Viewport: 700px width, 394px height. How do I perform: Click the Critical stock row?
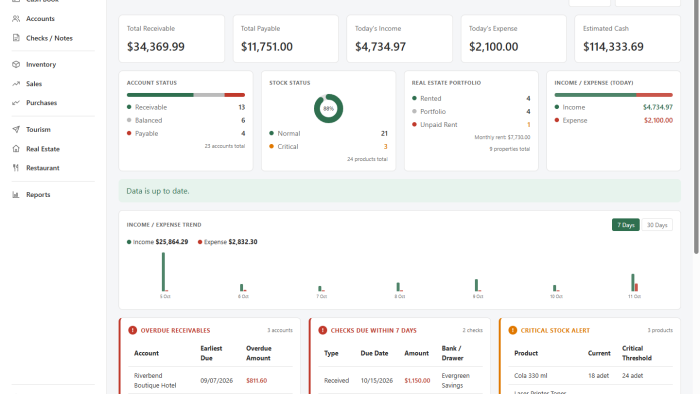coord(328,146)
